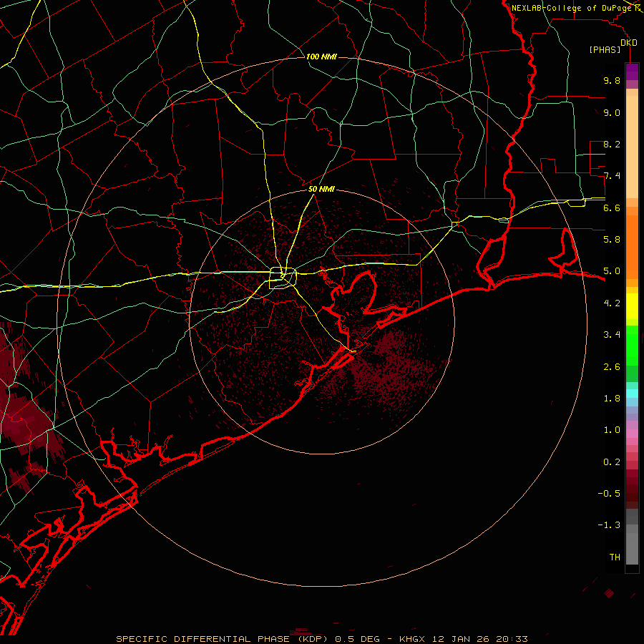Click the dark red echo cluster offshore of Galveston

(390, 370)
